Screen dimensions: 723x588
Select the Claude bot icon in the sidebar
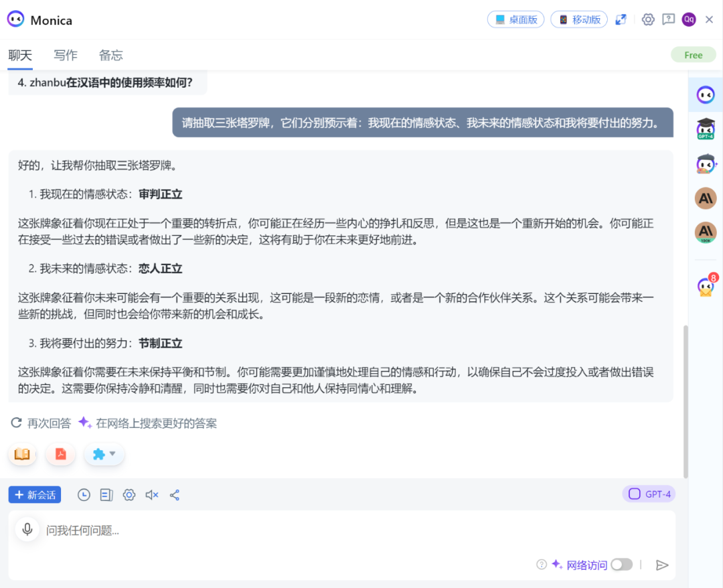click(x=706, y=198)
